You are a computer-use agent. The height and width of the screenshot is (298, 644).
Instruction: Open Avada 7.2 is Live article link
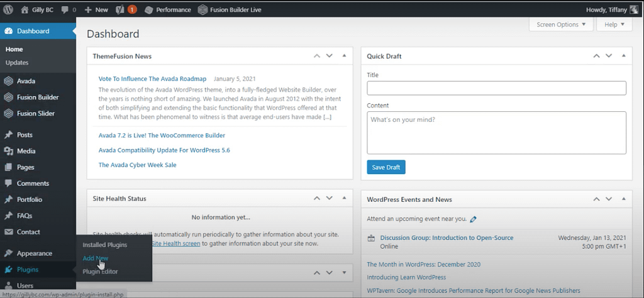point(162,135)
